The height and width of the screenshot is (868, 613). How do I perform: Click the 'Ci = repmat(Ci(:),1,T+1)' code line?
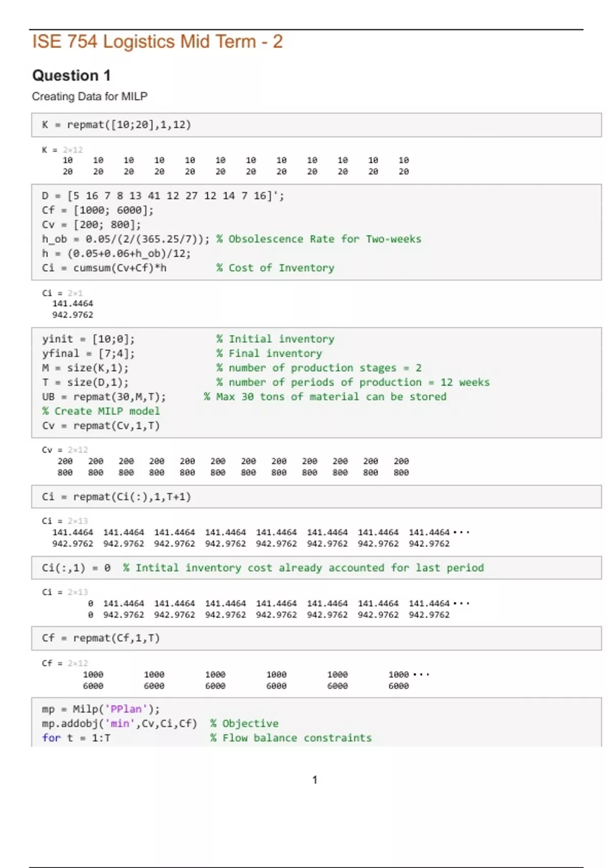click(116, 497)
